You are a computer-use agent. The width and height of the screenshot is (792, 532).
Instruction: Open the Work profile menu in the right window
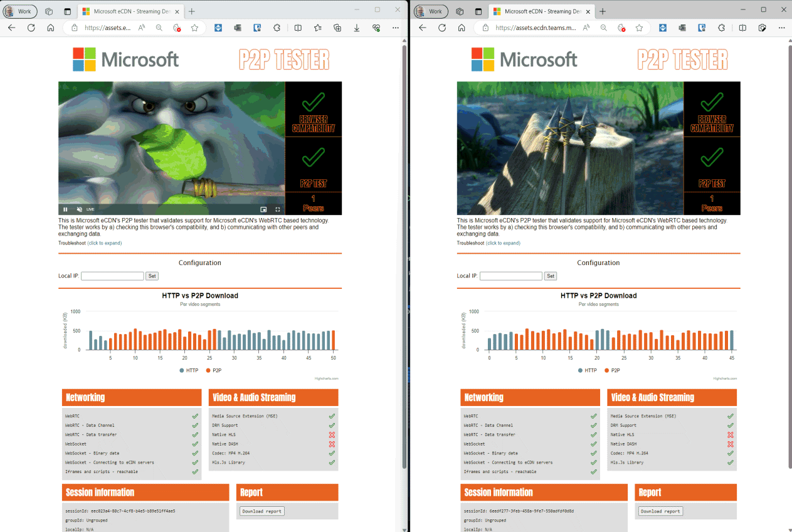[x=430, y=11]
